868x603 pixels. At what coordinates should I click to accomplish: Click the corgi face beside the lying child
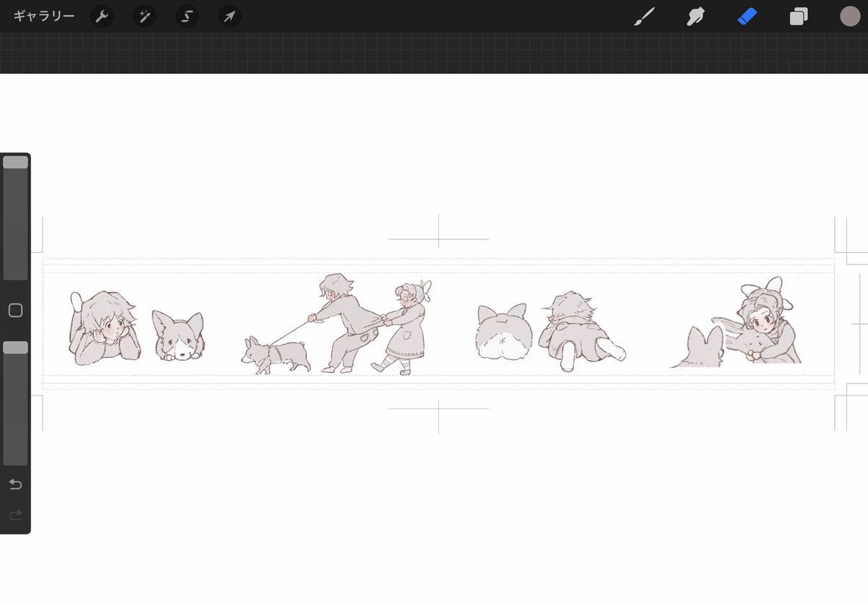click(178, 335)
